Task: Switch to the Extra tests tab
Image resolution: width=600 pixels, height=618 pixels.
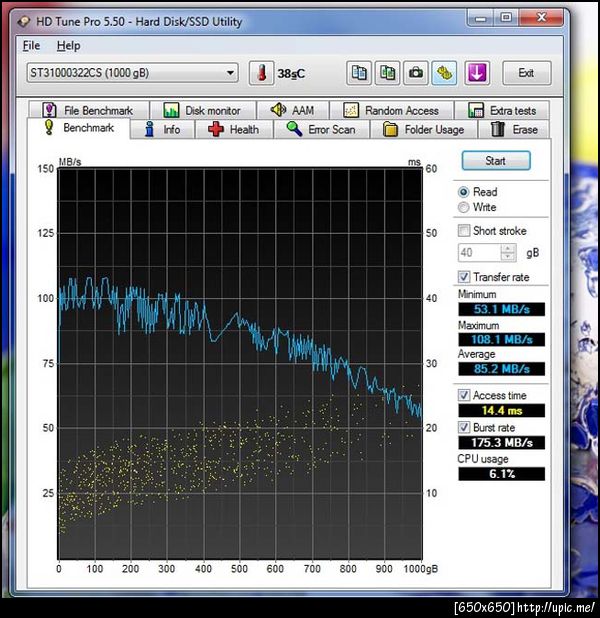Action: tap(502, 110)
